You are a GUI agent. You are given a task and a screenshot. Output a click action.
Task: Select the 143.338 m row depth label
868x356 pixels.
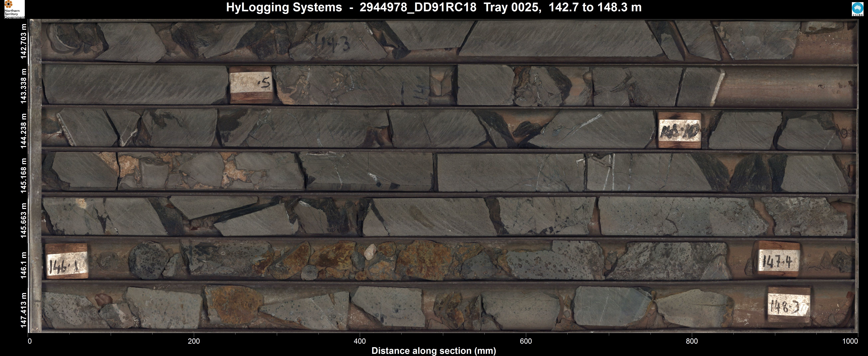[x=24, y=86]
